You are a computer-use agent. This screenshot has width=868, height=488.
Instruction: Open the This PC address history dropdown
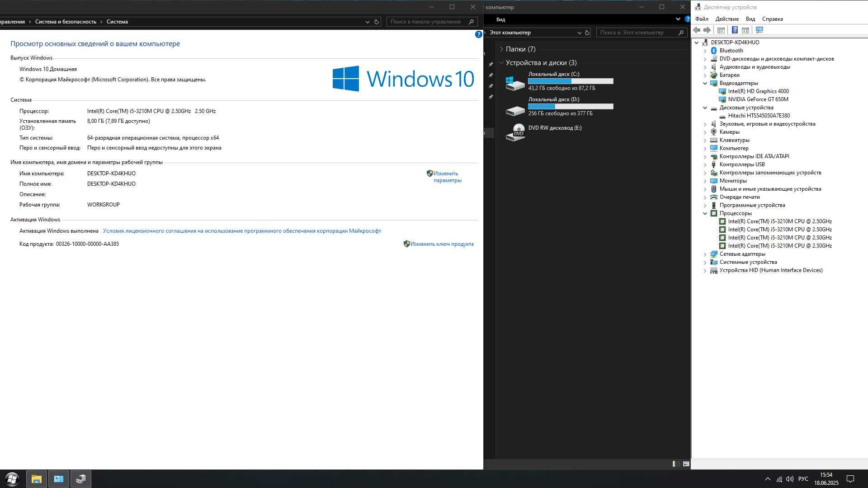click(579, 33)
